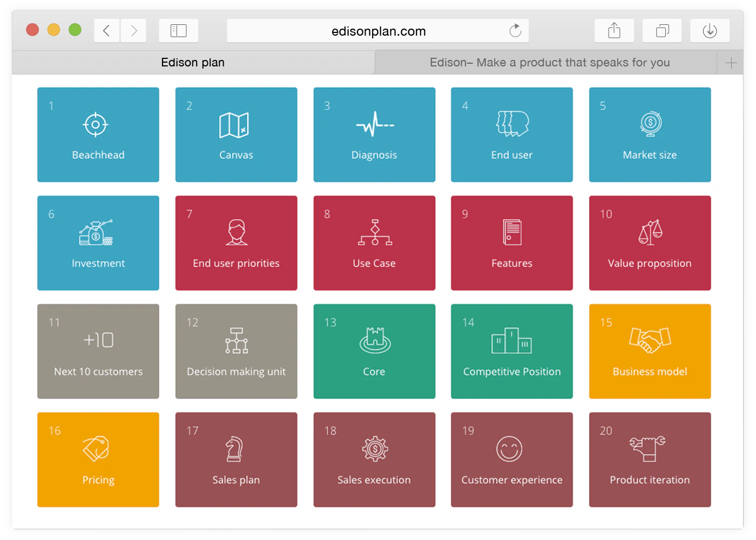Open the Competitive Position podium icon

coord(512,341)
